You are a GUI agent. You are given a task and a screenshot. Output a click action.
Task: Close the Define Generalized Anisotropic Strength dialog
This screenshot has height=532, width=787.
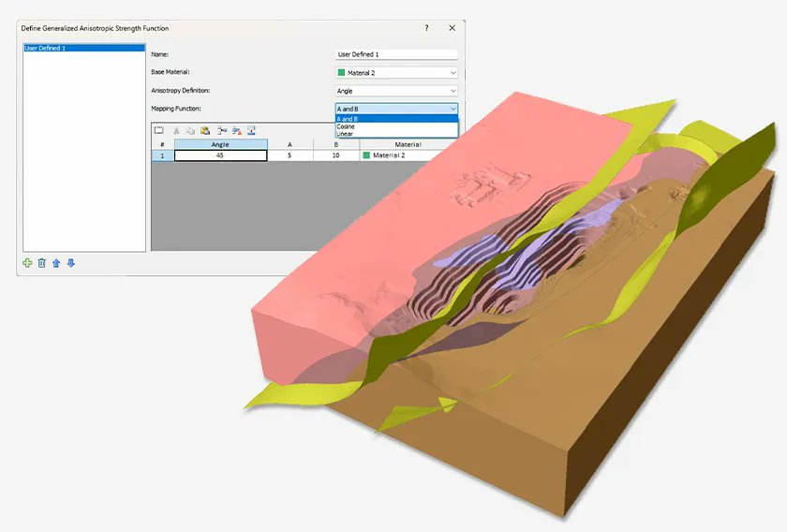click(453, 28)
